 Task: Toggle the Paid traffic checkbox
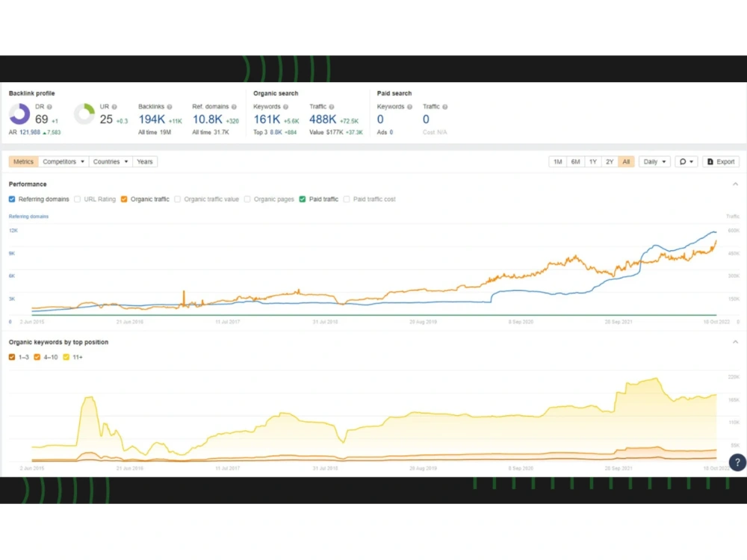[302, 199]
